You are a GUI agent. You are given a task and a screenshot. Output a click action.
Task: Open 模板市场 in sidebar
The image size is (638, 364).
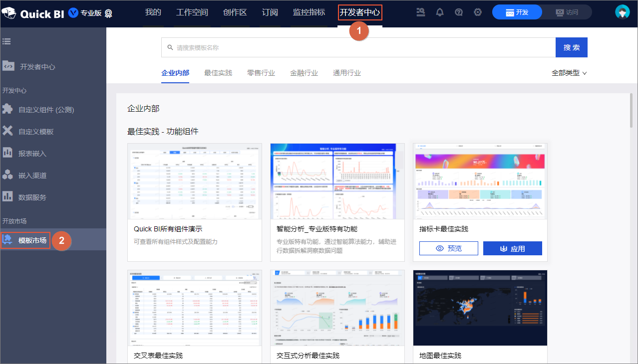pyautogui.click(x=32, y=240)
